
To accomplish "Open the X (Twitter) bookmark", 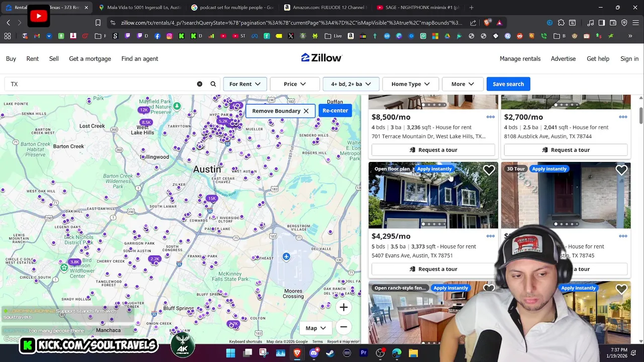I will [x=291, y=36].
